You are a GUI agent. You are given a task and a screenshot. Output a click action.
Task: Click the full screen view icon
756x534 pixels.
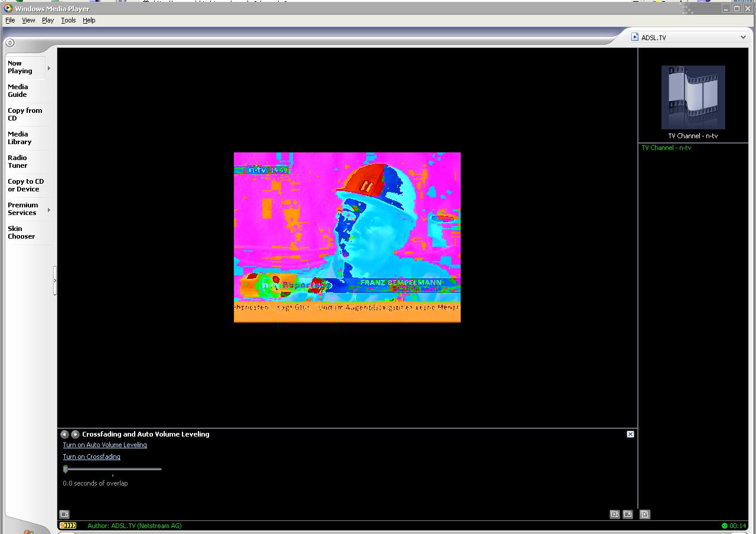pos(628,515)
